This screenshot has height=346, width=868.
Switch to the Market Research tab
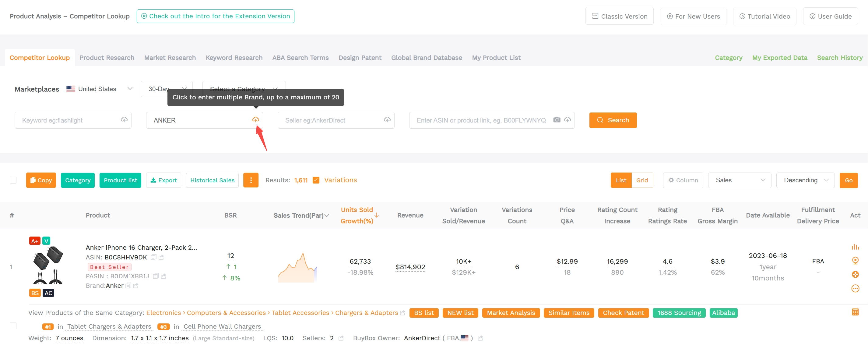170,58
